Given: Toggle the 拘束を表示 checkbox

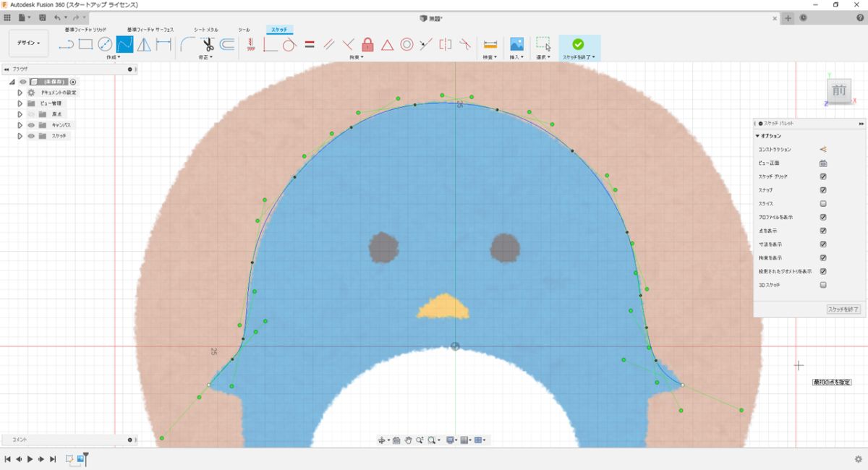Looking at the screenshot, I should 823,257.
